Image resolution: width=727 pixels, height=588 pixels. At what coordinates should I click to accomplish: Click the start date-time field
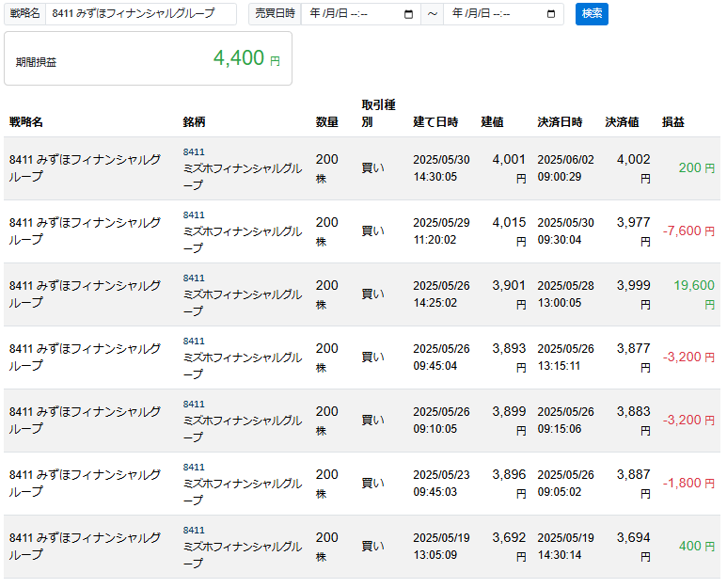coord(361,14)
